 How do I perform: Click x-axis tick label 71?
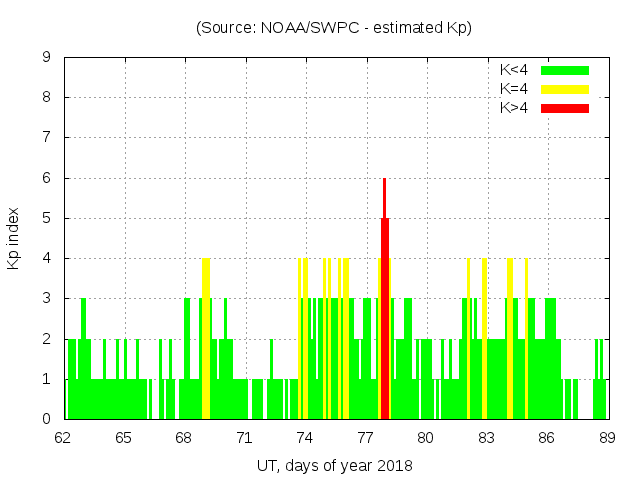pos(245,437)
